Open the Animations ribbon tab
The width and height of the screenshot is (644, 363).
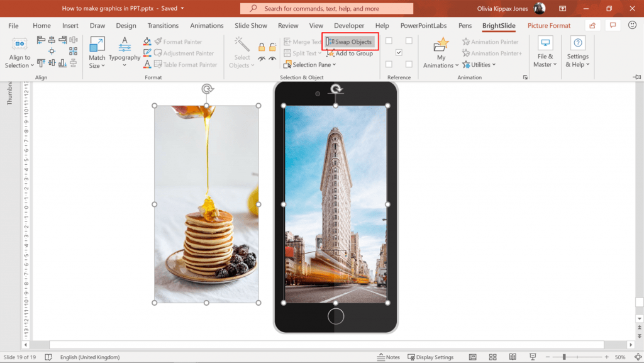point(206,25)
